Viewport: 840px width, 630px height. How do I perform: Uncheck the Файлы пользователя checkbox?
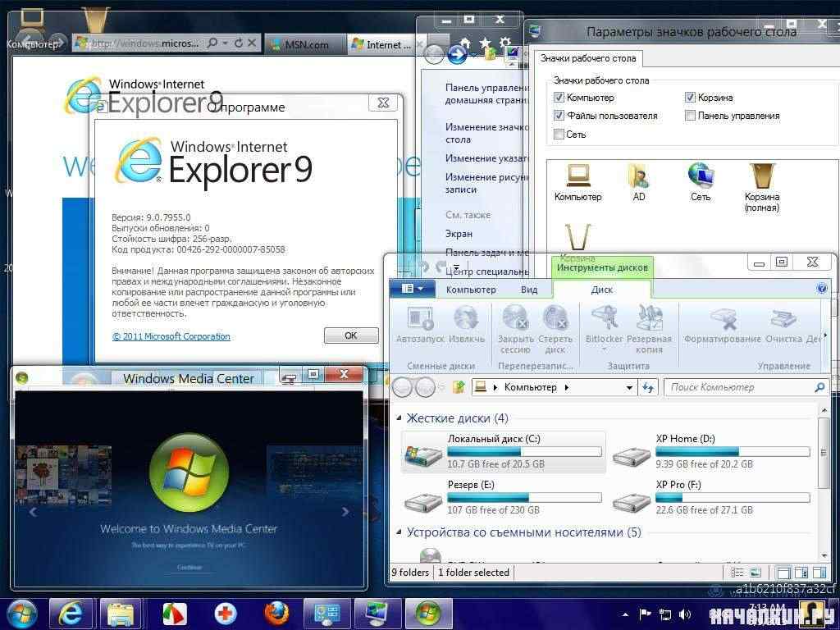[559, 116]
